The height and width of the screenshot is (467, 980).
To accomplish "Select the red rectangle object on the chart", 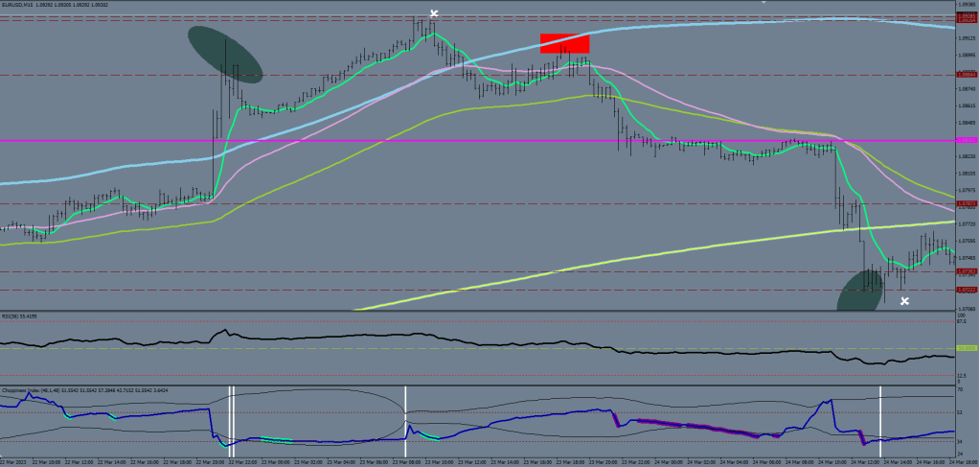I will pyautogui.click(x=564, y=43).
